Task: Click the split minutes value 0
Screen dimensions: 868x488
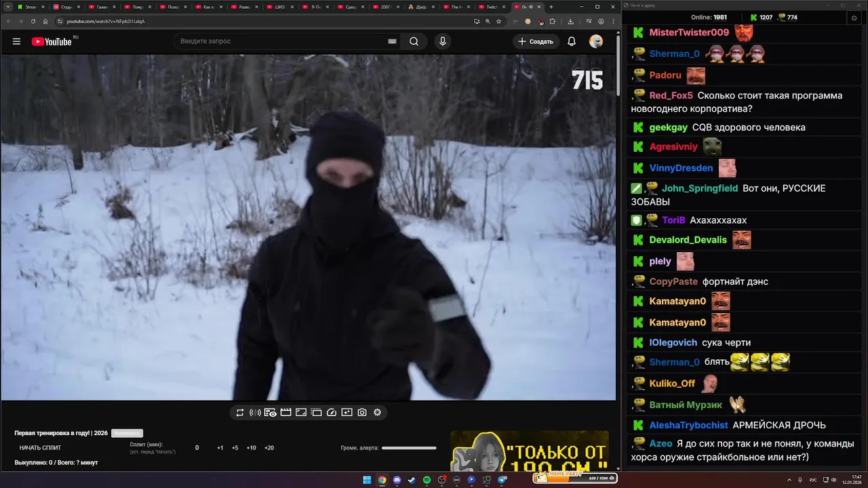Action: pyautogui.click(x=197, y=448)
